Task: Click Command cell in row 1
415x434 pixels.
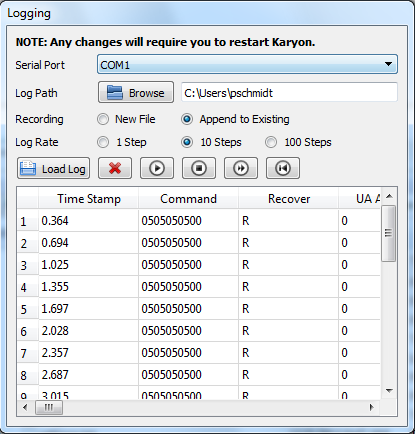Action: pos(188,221)
